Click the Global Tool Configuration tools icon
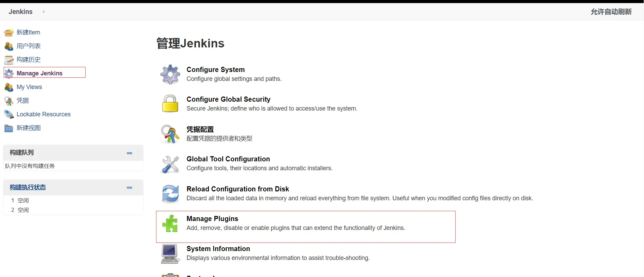Image resolution: width=644 pixels, height=277 pixels. click(x=170, y=164)
